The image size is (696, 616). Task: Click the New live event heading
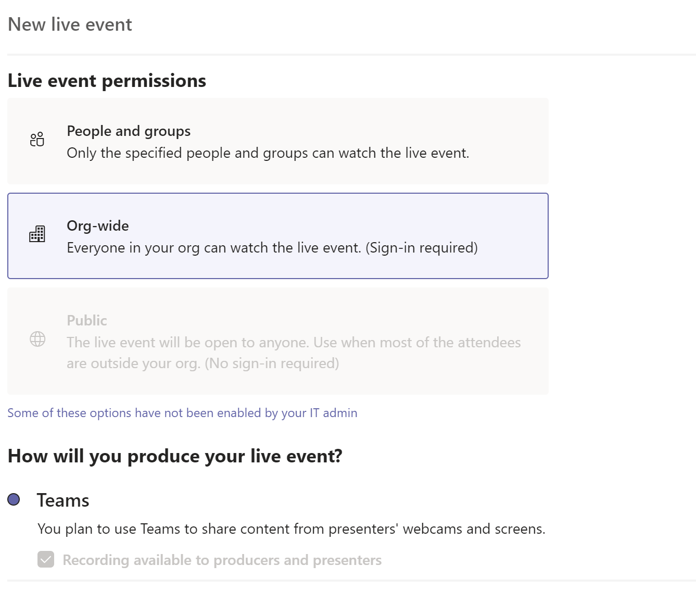pos(70,24)
